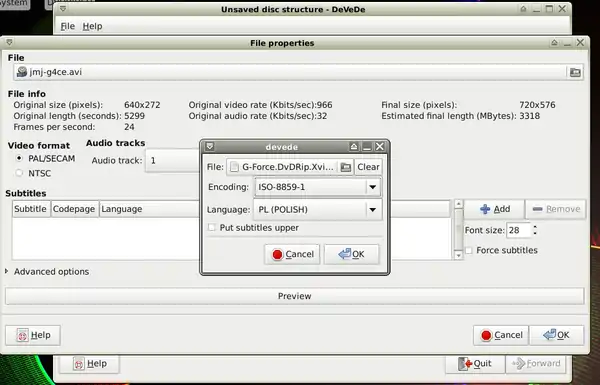Open file browser icon beside jmj-g4ce.avi
Viewport: 600px width, 385px height.
coord(575,72)
